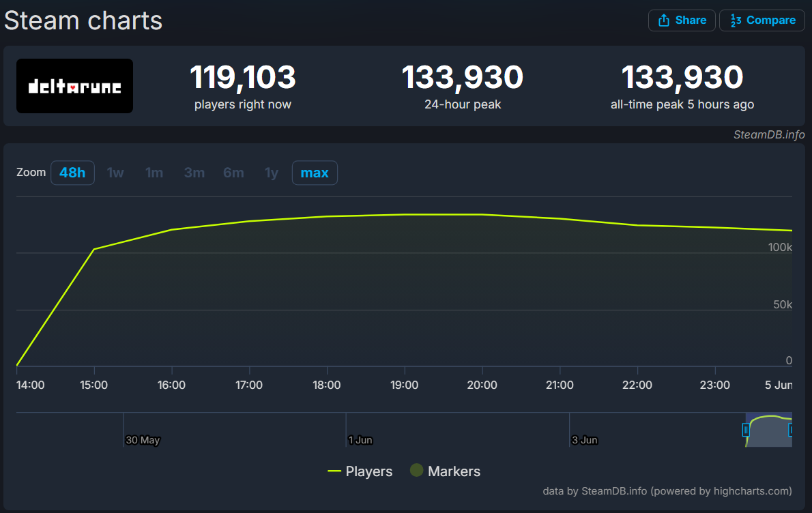Click the 15:00 axis label
The height and width of the screenshot is (513, 812).
point(93,385)
